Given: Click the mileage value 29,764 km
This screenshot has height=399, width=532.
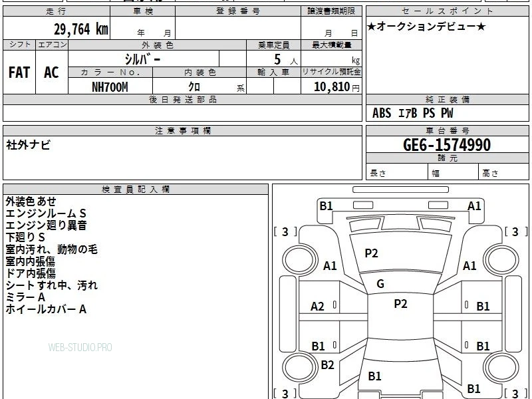Looking at the screenshot, I should pos(81,29).
